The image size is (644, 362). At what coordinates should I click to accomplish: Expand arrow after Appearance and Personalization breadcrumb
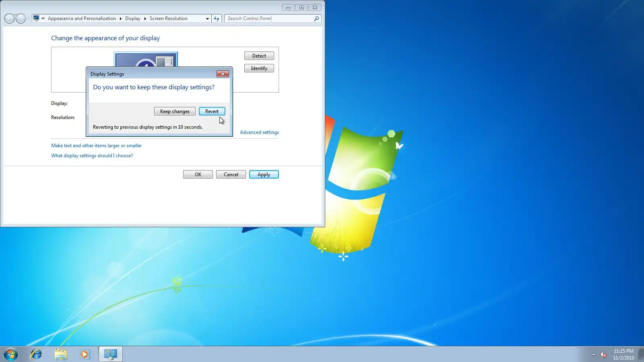click(120, 19)
